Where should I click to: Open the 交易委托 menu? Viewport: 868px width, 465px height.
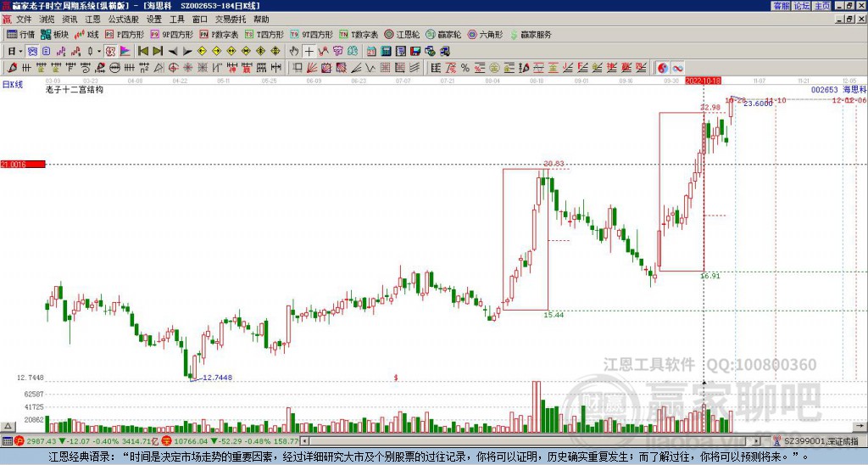tap(231, 20)
